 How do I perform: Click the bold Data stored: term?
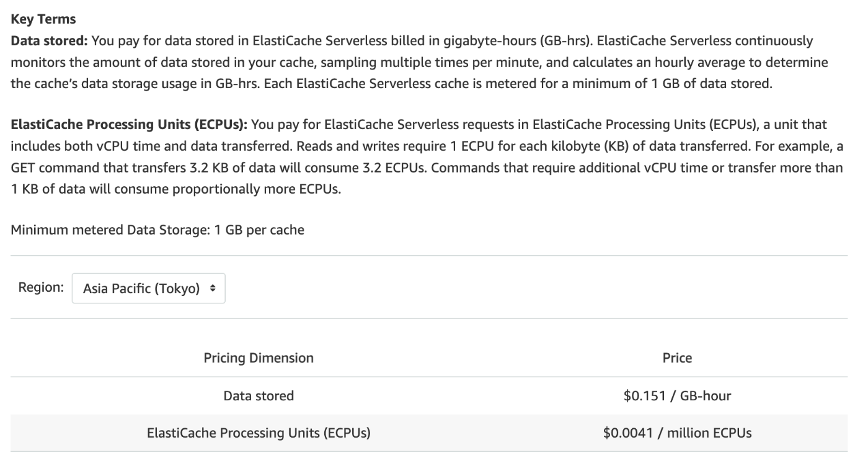click(50, 41)
